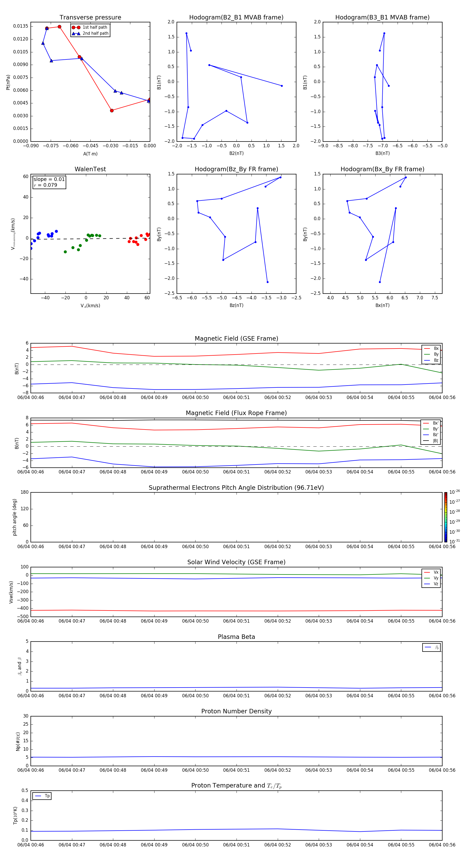
Task: Click the highest red circle in Transverse pressure plot
Action: coord(59,27)
